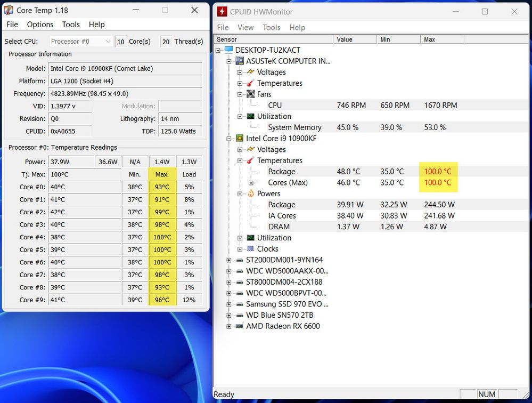Open the Options menu in Core Temp

coord(40,25)
